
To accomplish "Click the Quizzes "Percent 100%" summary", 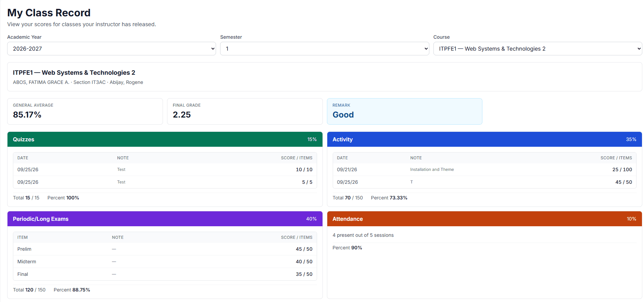I will pos(63,198).
